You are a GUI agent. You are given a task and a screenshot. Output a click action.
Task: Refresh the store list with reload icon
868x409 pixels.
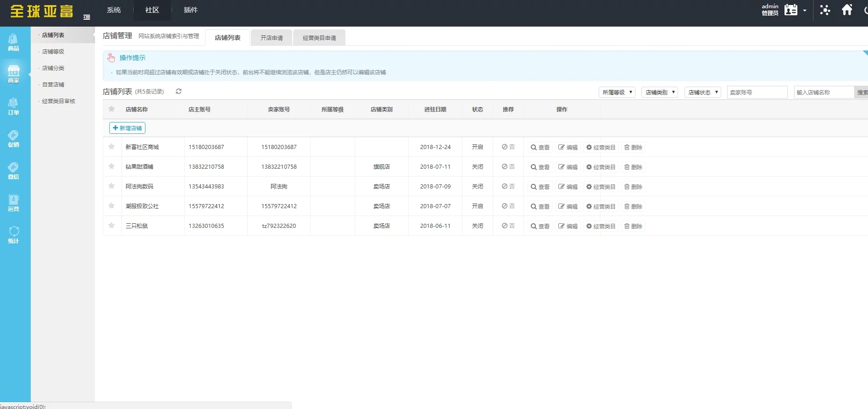click(178, 91)
